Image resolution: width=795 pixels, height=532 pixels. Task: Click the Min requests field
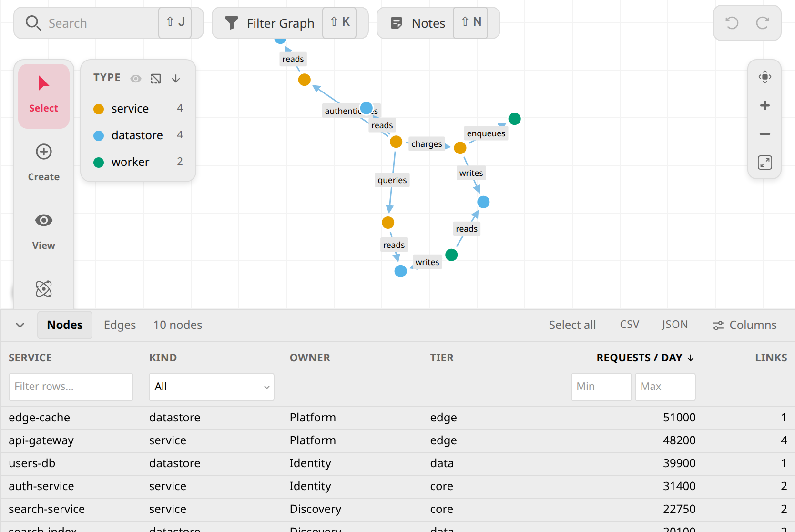point(601,387)
